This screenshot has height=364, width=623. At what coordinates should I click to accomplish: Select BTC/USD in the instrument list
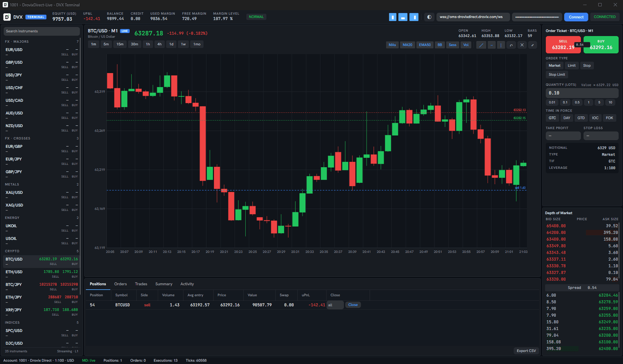tap(42, 261)
